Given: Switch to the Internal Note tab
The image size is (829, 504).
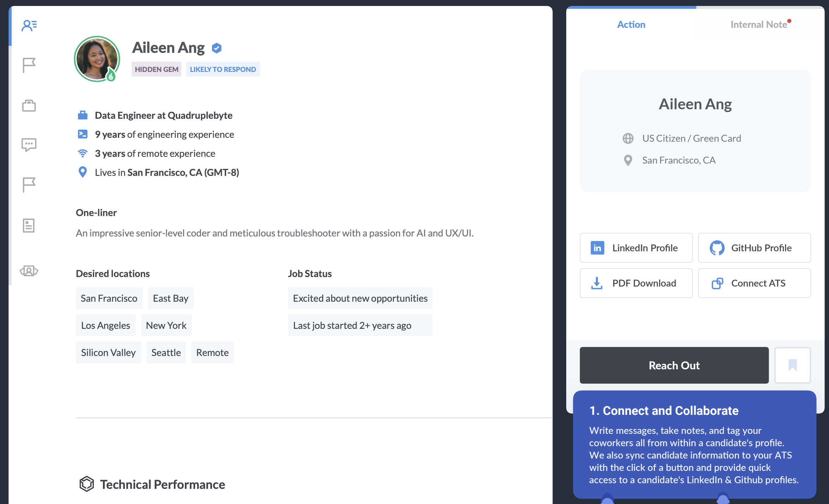Looking at the screenshot, I should 758,25.
